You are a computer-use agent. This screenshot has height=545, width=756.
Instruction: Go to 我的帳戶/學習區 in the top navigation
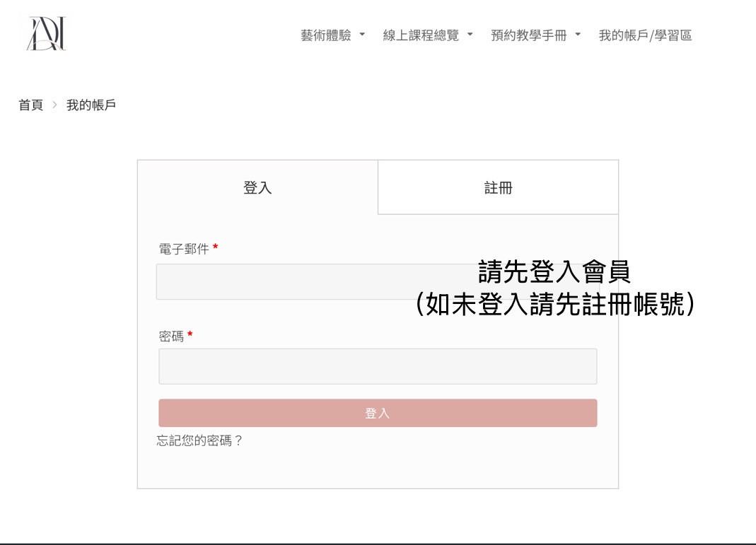(x=645, y=35)
